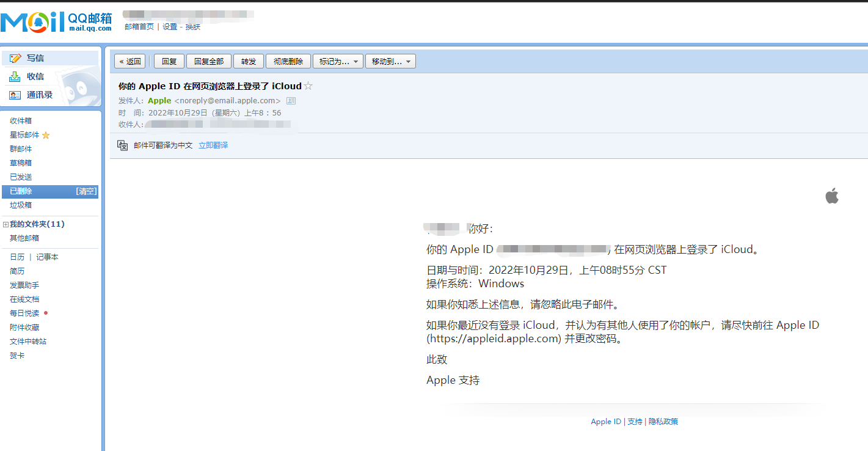The width and height of the screenshot is (868, 451).
Task: Open 记事本 notepad link
Action: pos(47,257)
